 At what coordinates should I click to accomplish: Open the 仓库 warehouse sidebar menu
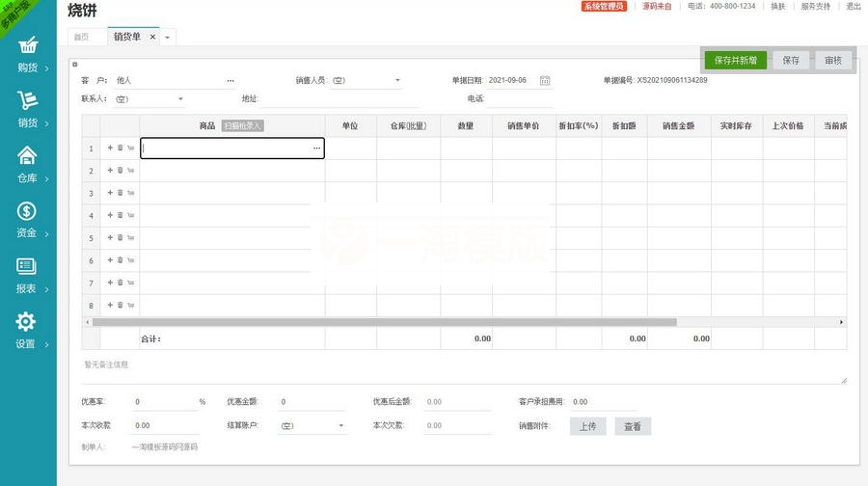(x=27, y=165)
